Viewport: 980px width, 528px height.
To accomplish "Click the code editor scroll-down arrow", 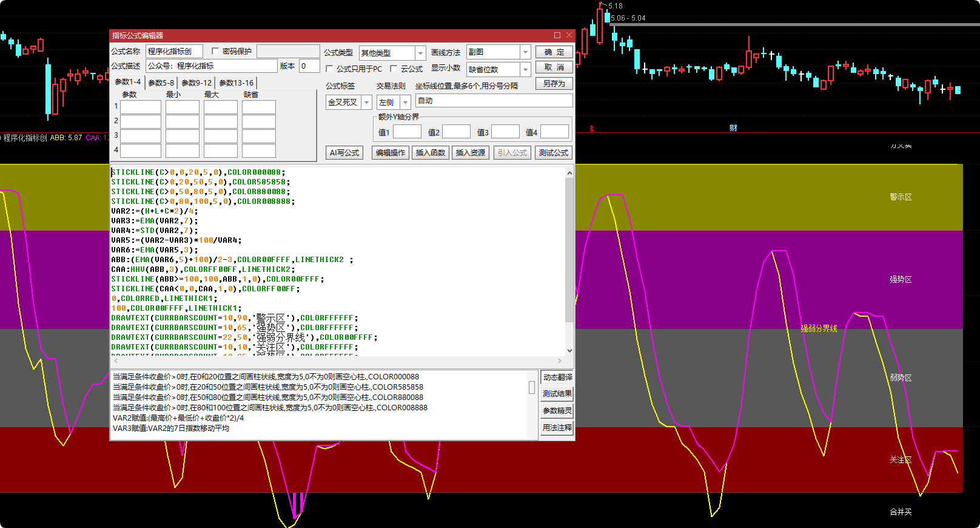I will click(x=569, y=350).
